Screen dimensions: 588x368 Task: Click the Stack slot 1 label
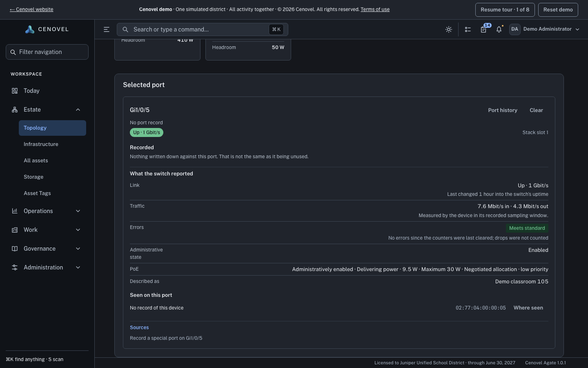click(535, 132)
